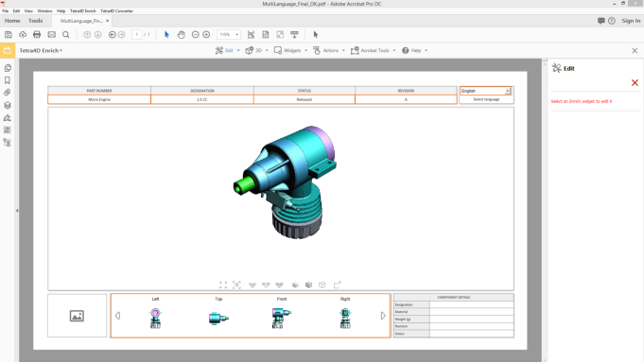Image resolution: width=644 pixels, height=363 pixels.
Task: Open the model tree panel icon
Action: pos(8,143)
